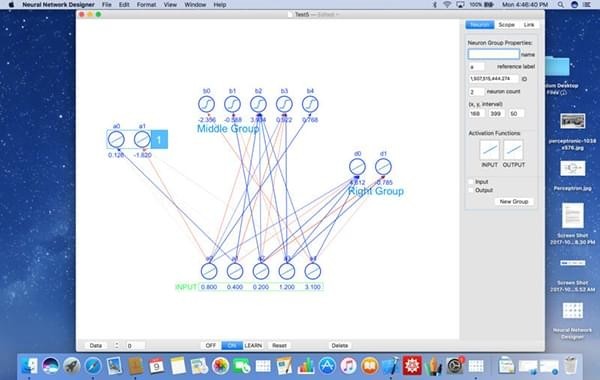Click the Data row stepper arrows

click(x=116, y=346)
